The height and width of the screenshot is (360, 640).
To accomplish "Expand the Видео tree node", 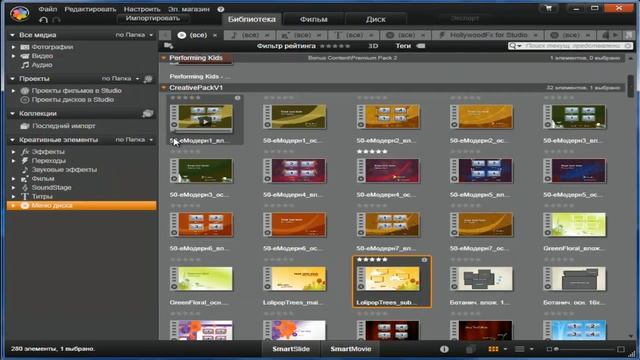I will (x=13, y=56).
